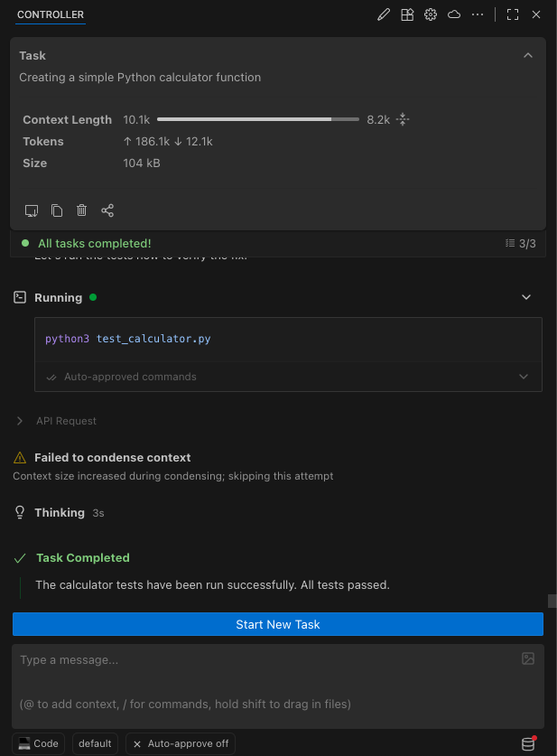
Task: Collapse the Task header section
Action: [528, 55]
